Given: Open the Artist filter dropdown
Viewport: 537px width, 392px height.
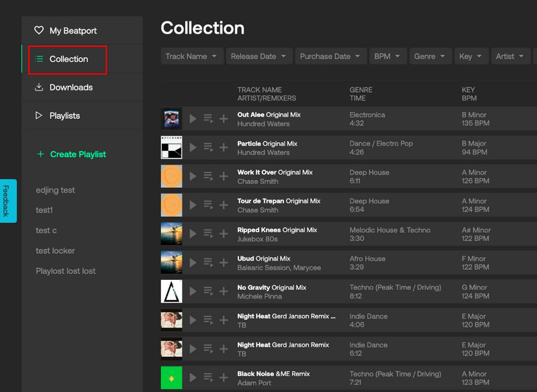Looking at the screenshot, I should 511,56.
